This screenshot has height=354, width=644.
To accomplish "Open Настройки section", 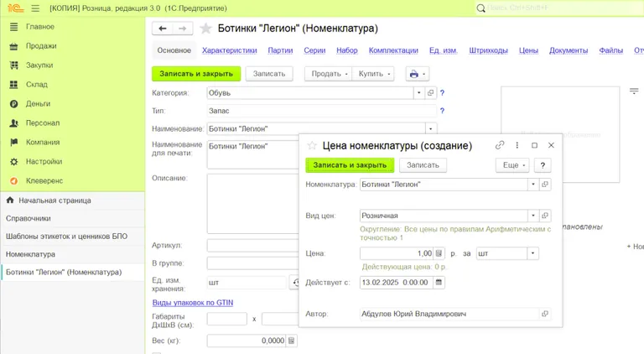I will click(44, 162).
